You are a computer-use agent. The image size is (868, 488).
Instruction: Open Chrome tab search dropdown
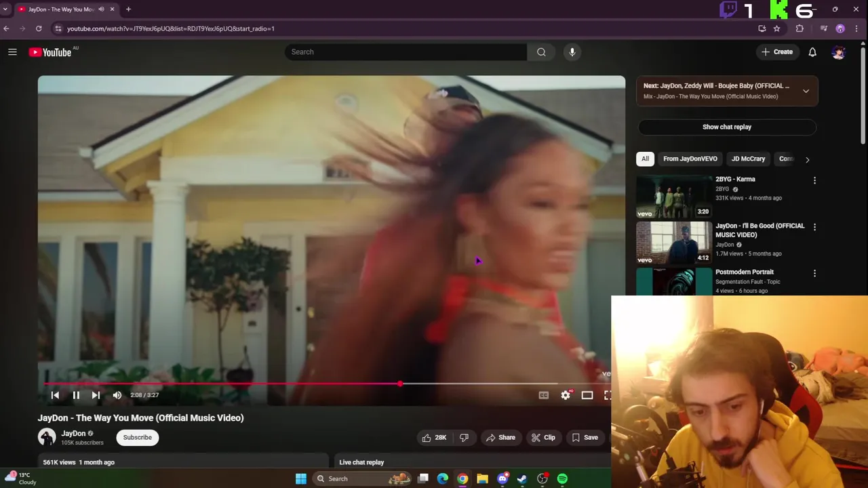5,9
